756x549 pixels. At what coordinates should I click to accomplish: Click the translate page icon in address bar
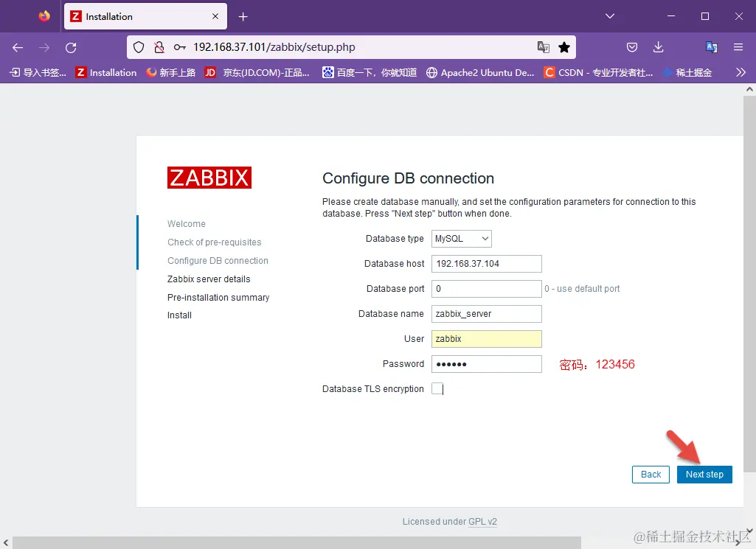click(544, 47)
